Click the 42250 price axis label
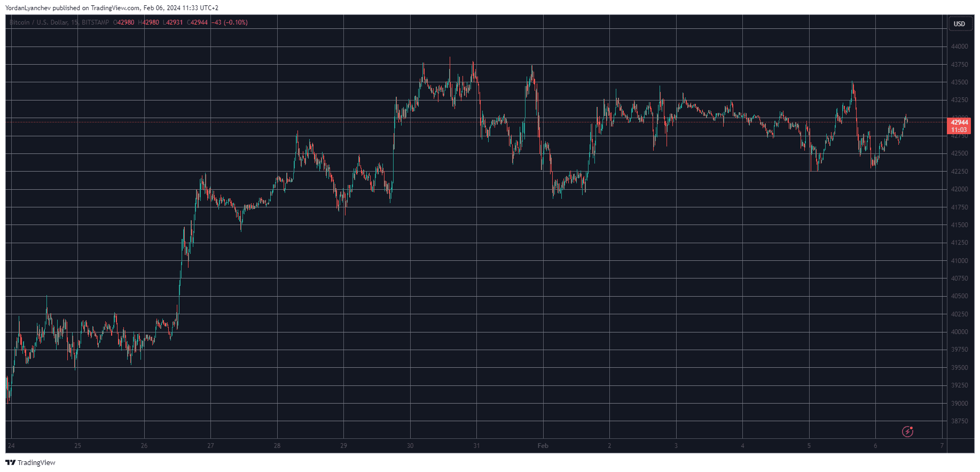The height and width of the screenshot is (472, 980). tap(959, 172)
